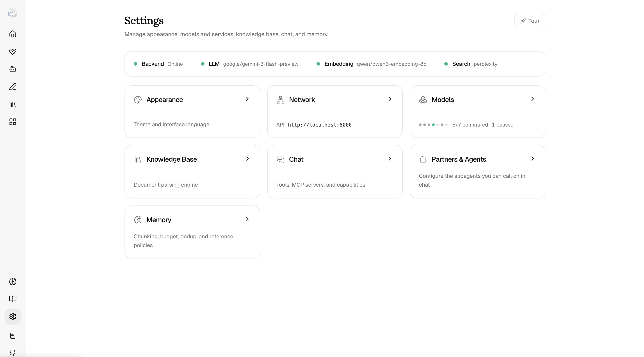
Task: Click the 'Backend' label in the status bar
Action: (153, 64)
